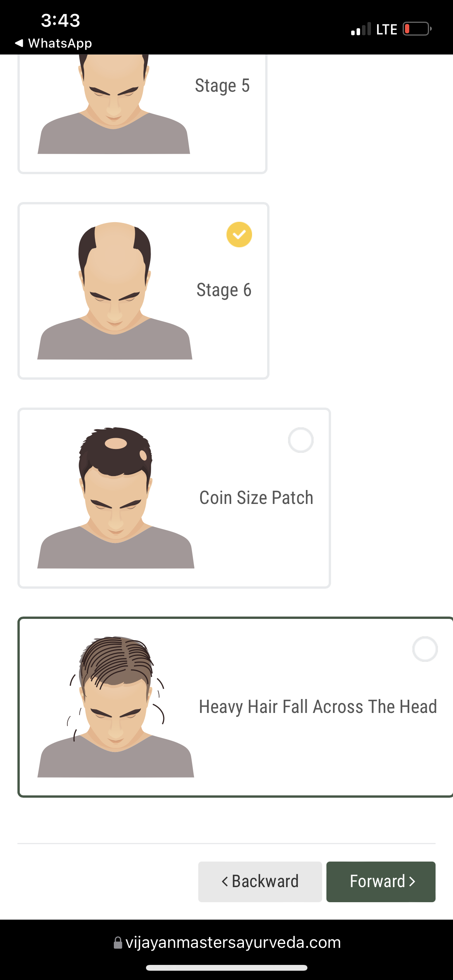Tap the 3:43 clock in status bar

(x=60, y=20)
